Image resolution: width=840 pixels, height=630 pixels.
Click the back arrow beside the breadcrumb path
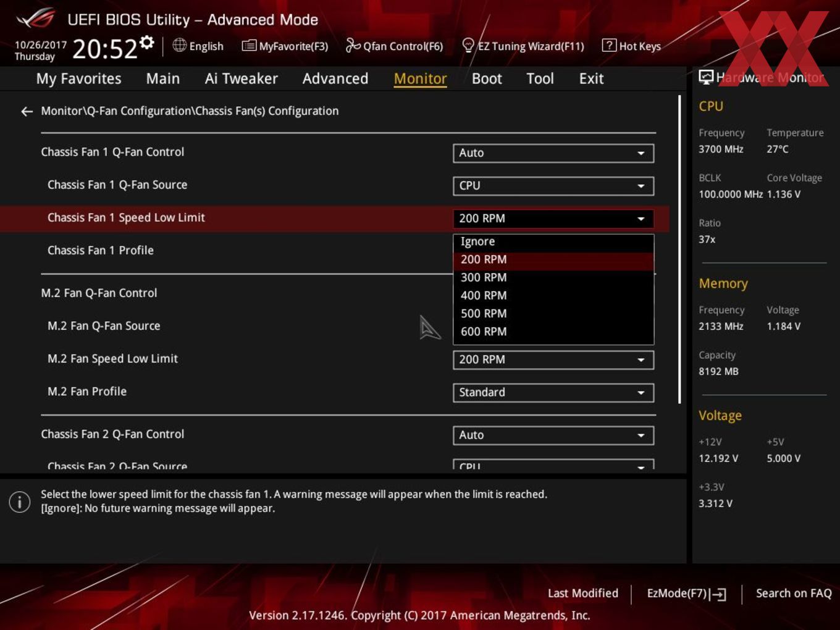(27, 111)
